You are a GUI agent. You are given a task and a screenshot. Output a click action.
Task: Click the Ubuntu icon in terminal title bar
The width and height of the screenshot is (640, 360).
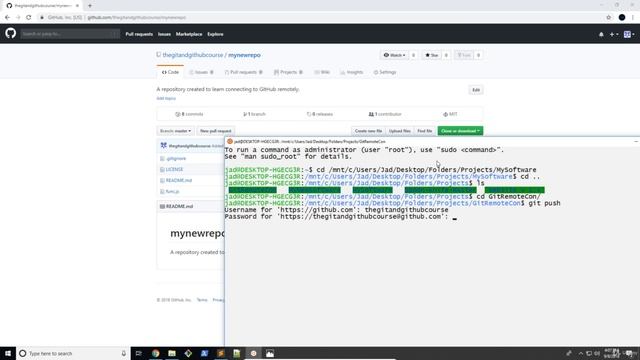point(230,141)
